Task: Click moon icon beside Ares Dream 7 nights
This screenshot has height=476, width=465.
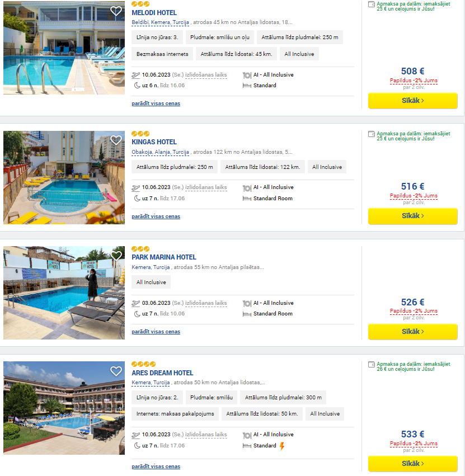Action: [x=137, y=446]
